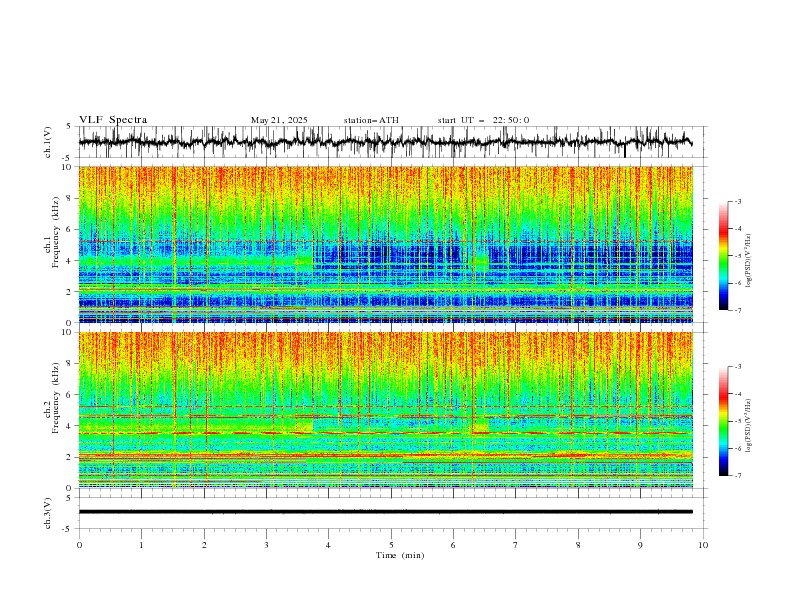
Task: Click the "-3" label on ch.1 color bar
Action: point(738,201)
